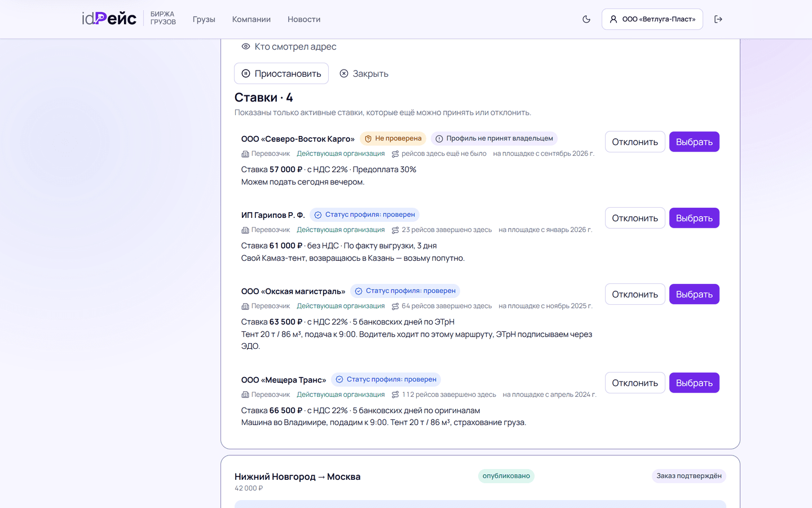
Task: Toggle dark mode moon icon
Action: [586, 19]
